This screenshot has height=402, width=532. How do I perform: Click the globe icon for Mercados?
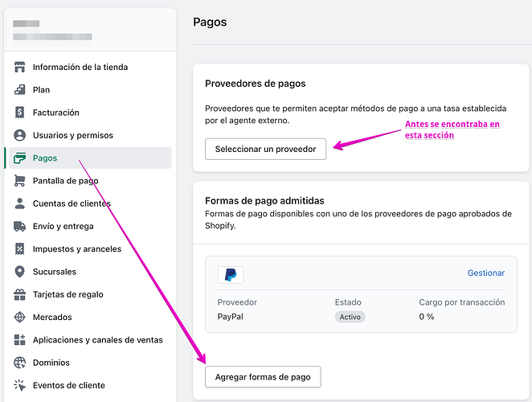19,317
